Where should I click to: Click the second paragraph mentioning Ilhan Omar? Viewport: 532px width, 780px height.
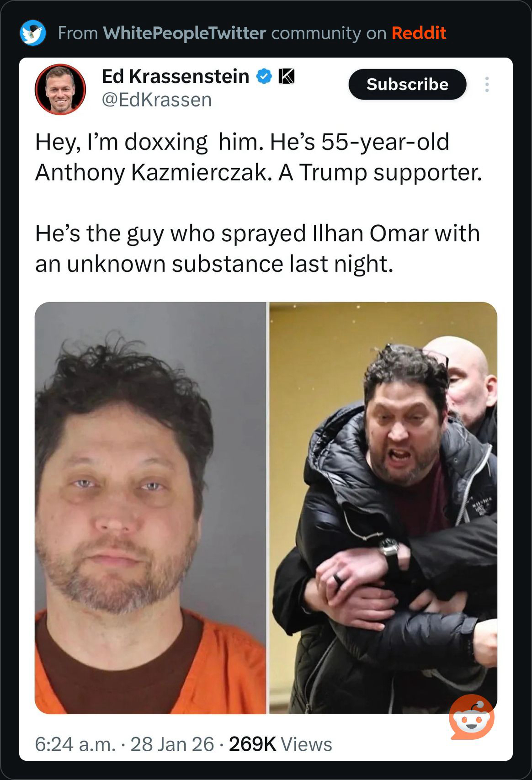tap(257, 249)
